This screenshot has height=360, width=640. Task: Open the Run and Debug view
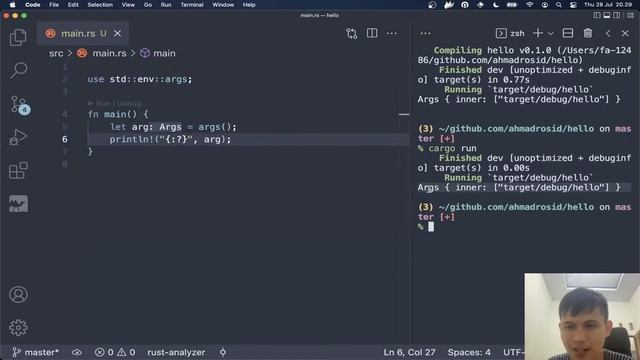click(18, 137)
